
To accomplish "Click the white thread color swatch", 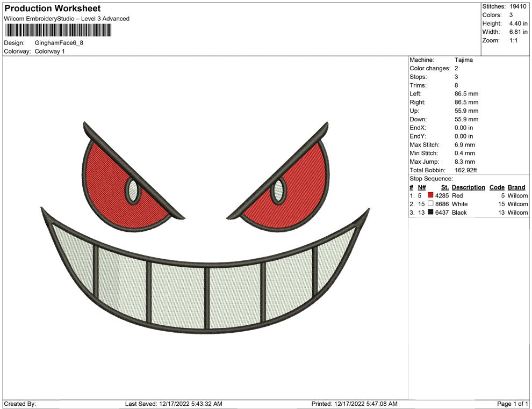I will click(x=430, y=203).
